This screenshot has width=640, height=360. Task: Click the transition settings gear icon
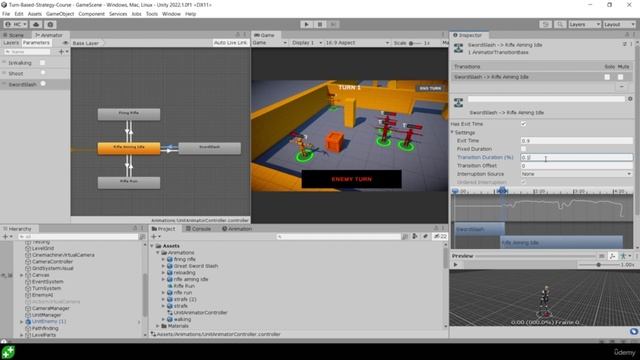(x=630, y=99)
